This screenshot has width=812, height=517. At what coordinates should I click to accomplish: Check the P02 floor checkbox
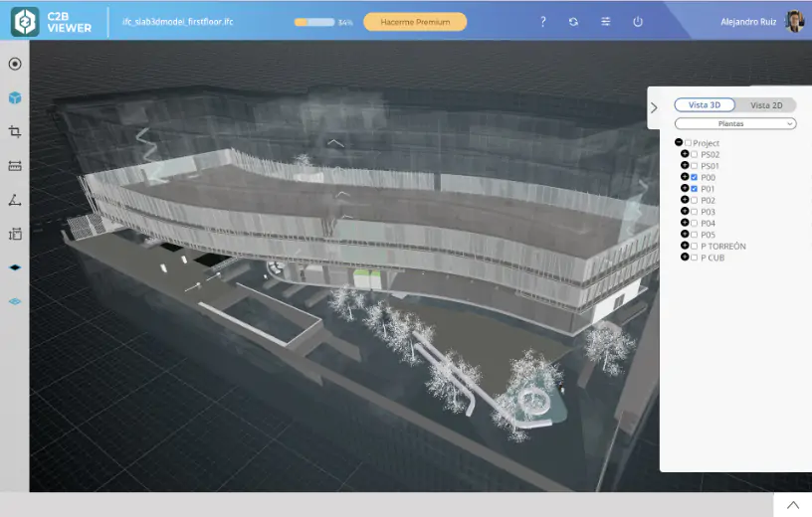pos(695,200)
